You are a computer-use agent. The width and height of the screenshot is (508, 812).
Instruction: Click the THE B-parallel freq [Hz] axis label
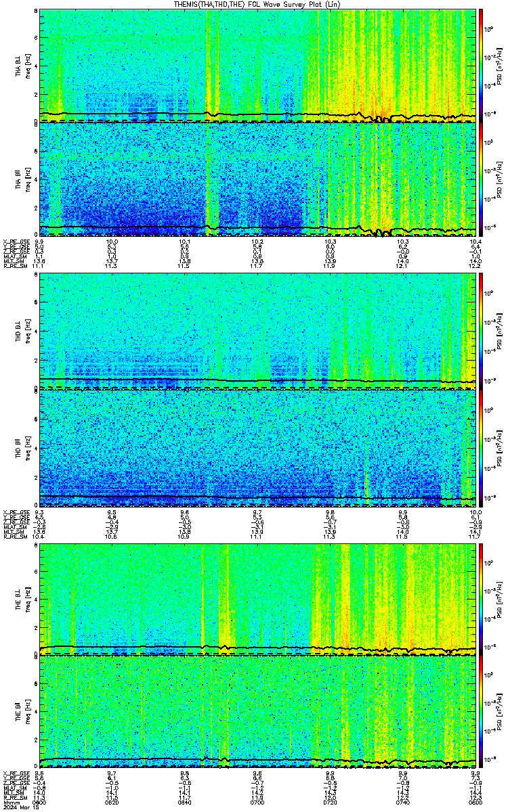[x=28, y=712]
